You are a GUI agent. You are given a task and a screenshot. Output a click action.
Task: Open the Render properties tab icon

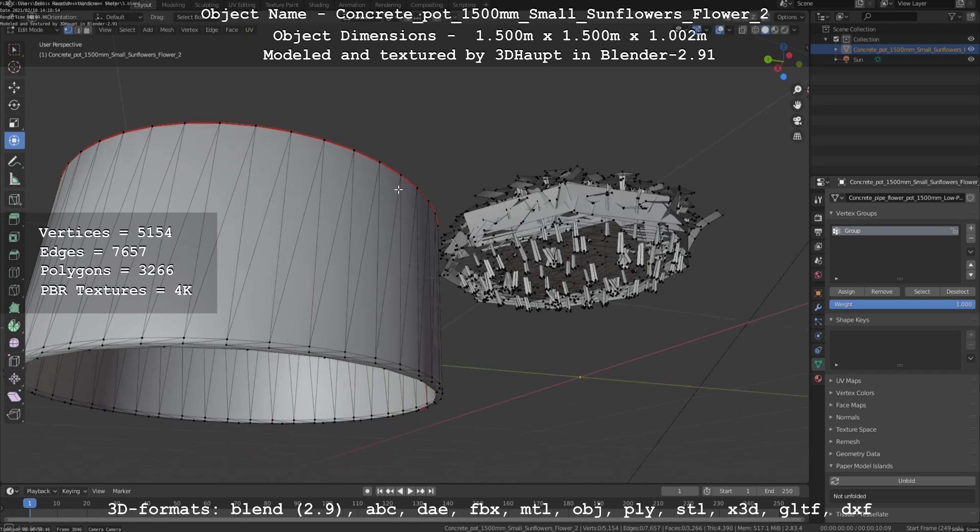[x=818, y=218]
